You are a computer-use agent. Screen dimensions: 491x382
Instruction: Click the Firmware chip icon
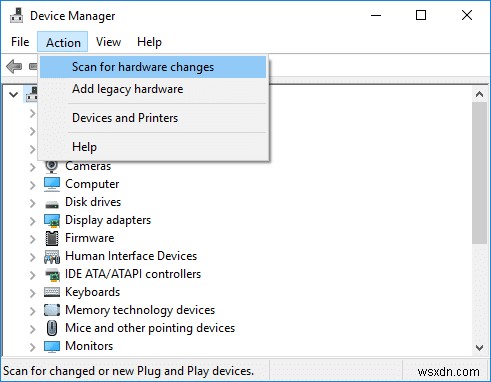[52, 238]
